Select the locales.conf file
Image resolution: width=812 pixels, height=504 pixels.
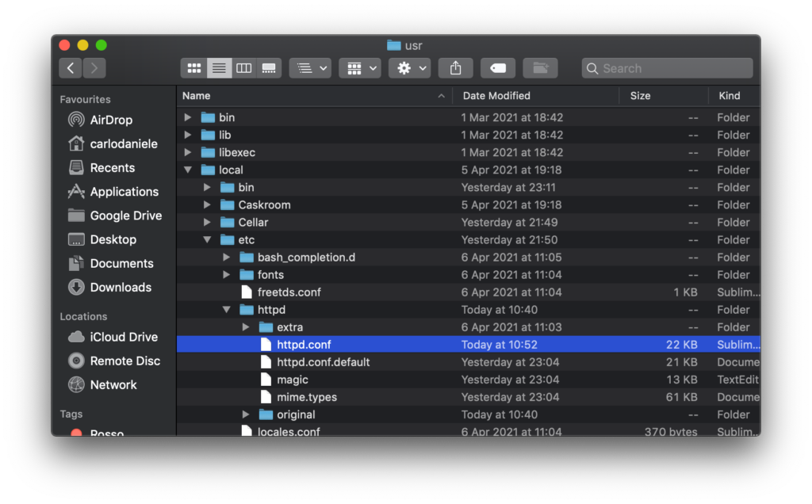pyautogui.click(x=469, y=430)
